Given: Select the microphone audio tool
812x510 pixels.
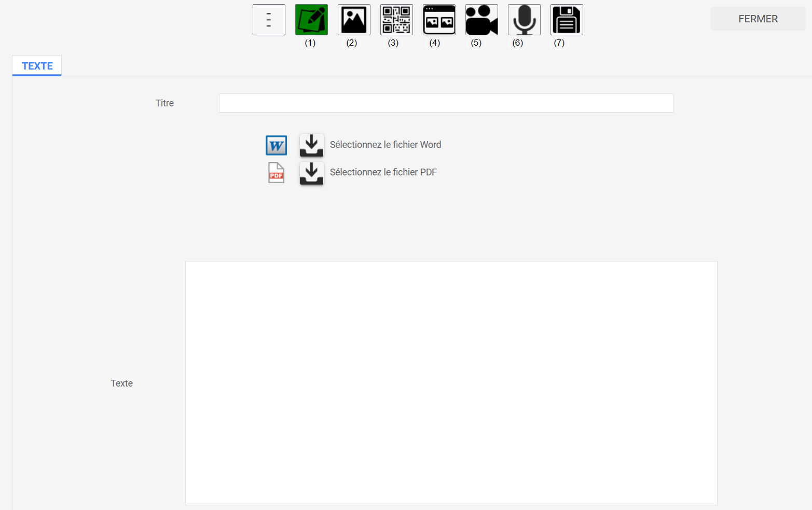Looking at the screenshot, I should tap(524, 20).
